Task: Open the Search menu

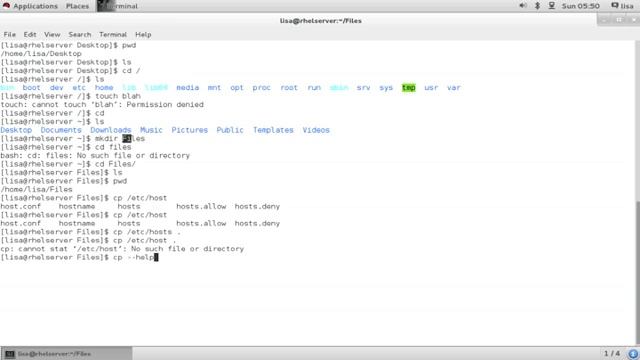Action: tap(80, 35)
